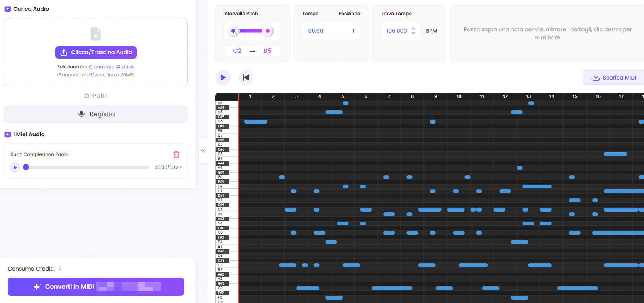Click the download icon on Scarica MIDI

coord(596,78)
